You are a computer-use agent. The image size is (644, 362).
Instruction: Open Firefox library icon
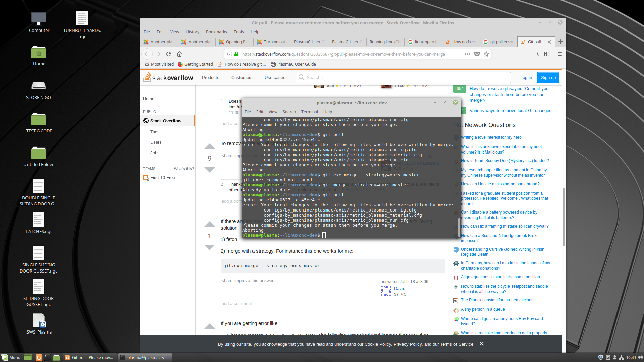(536, 54)
